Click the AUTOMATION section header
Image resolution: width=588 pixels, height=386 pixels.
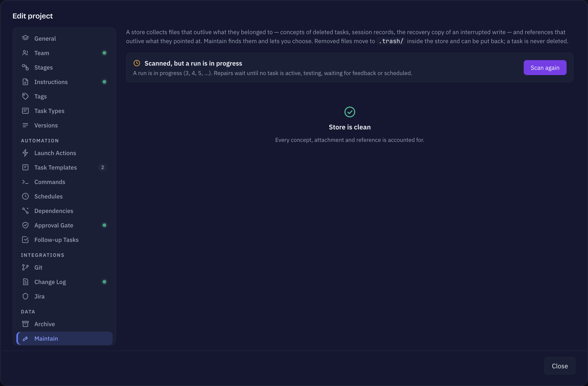pos(40,141)
